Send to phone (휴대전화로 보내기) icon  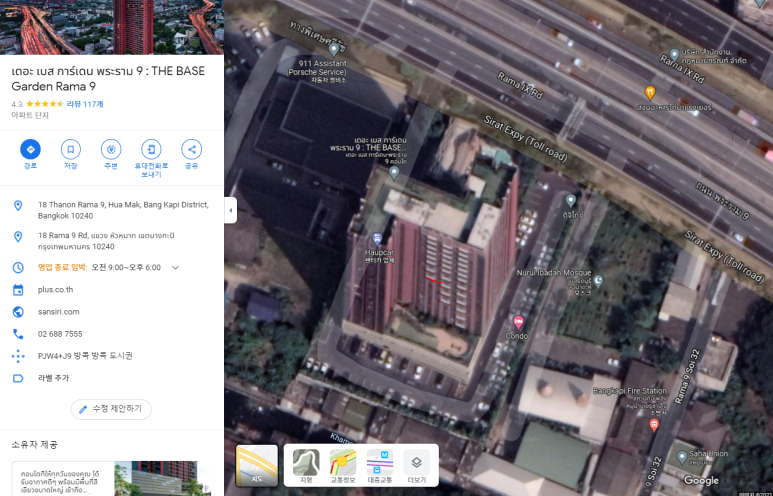click(x=151, y=149)
